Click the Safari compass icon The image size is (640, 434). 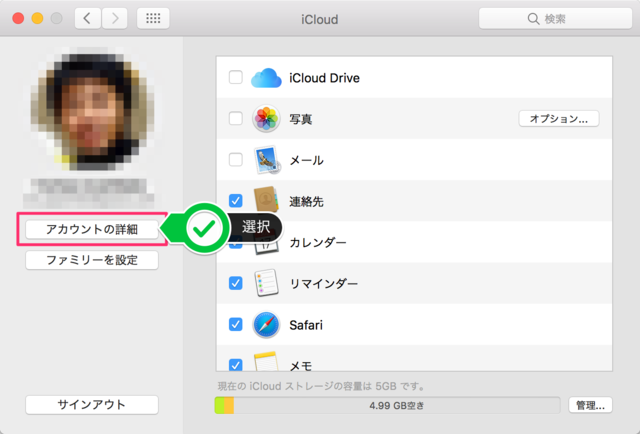pyautogui.click(x=266, y=325)
